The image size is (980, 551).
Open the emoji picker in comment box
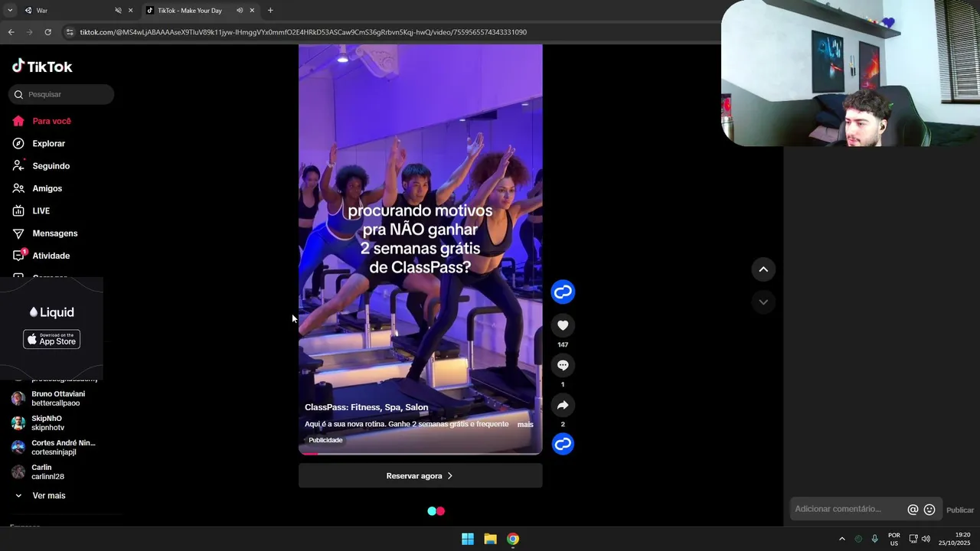point(929,510)
